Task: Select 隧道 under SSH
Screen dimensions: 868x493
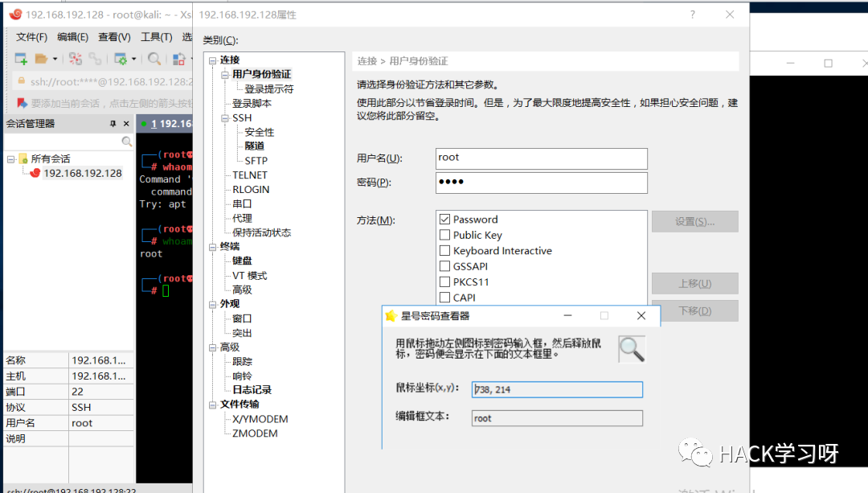Action: [x=255, y=146]
